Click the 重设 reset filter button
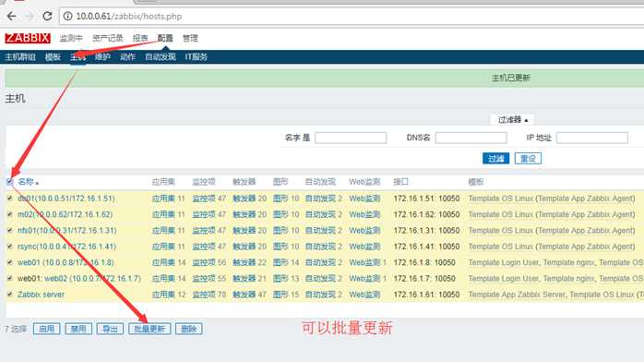 click(528, 158)
